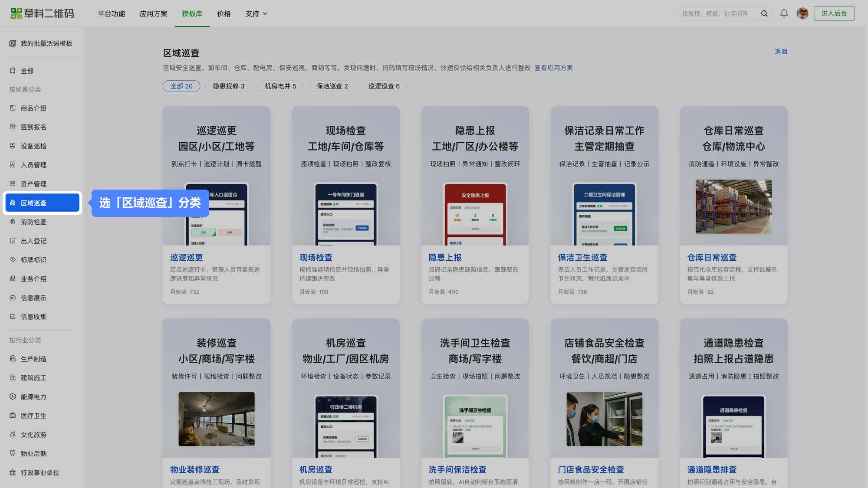This screenshot has height=488, width=868.
Task: Filter by 机房电井 5 tag
Action: coord(280,86)
